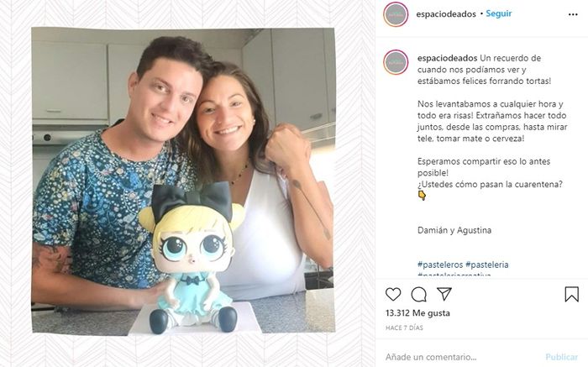Like the post with the heart icon
This screenshot has width=588, height=367.
[393, 294]
